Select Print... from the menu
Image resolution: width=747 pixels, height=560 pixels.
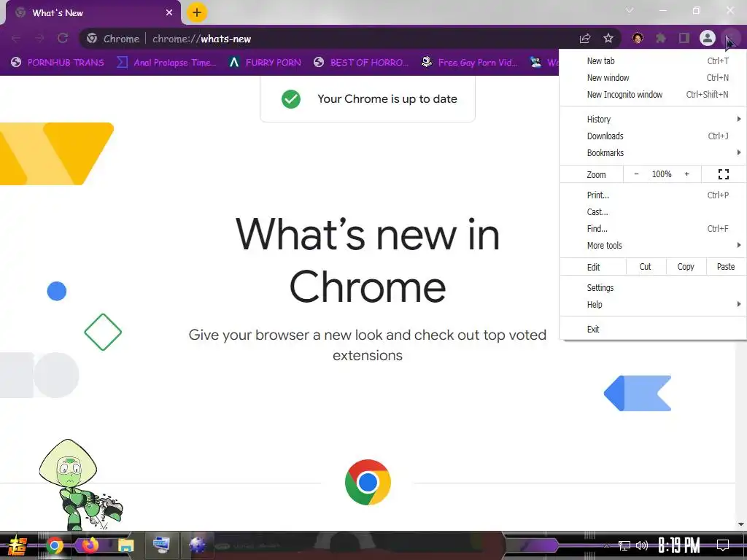click(653, 195)
